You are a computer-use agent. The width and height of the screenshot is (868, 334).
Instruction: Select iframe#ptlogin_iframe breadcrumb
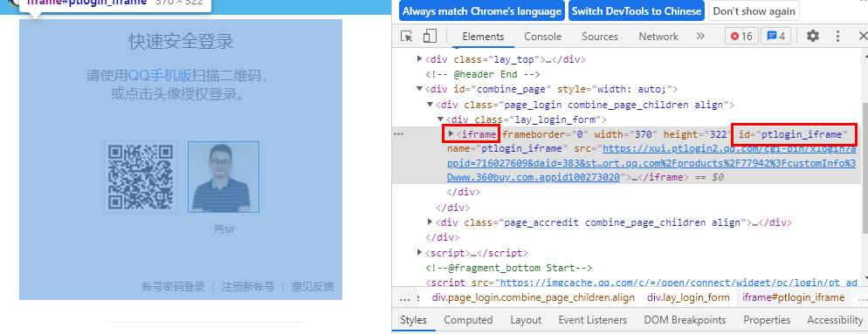(x=793, y=297)
